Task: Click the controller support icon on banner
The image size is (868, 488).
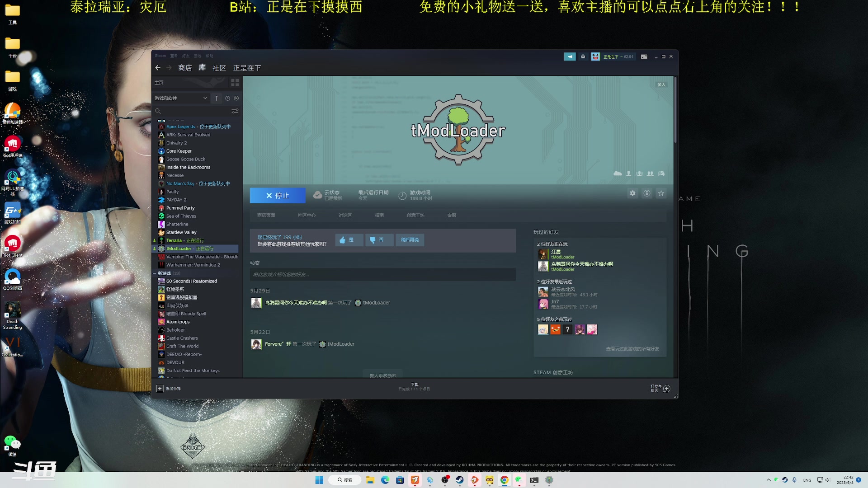Action: (661, 174)
